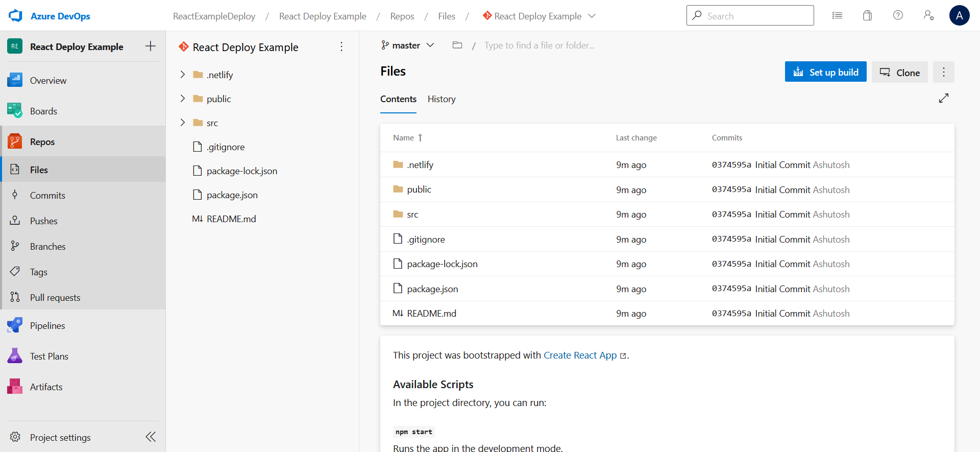Click the Branches sidebar icon
Screen dimensions: 980x452
15,246
